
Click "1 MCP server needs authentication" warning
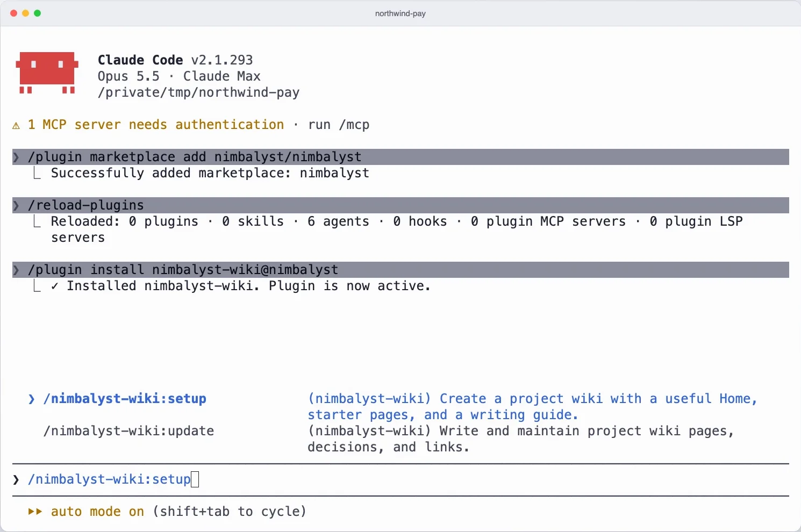[x=156, y=125]
